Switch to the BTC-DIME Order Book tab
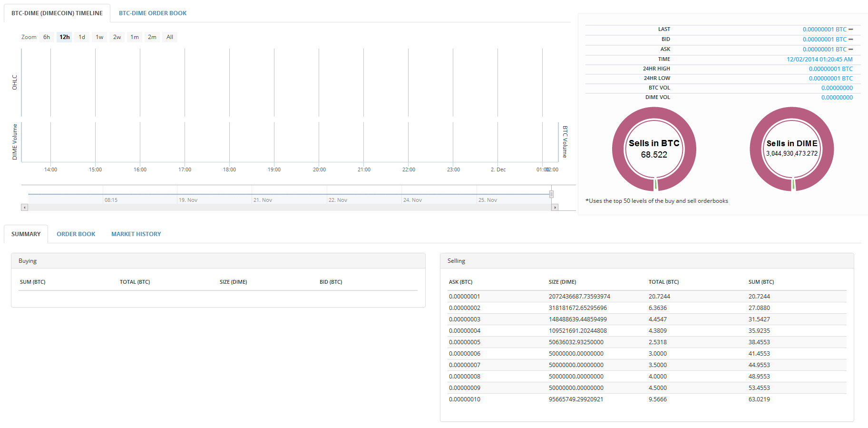868x428 pixels. pos(153,13)
